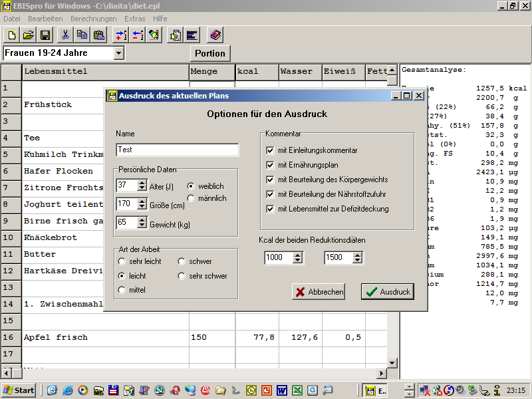
Task: Select the 'männlich' radio button
Action: [192, 198]
